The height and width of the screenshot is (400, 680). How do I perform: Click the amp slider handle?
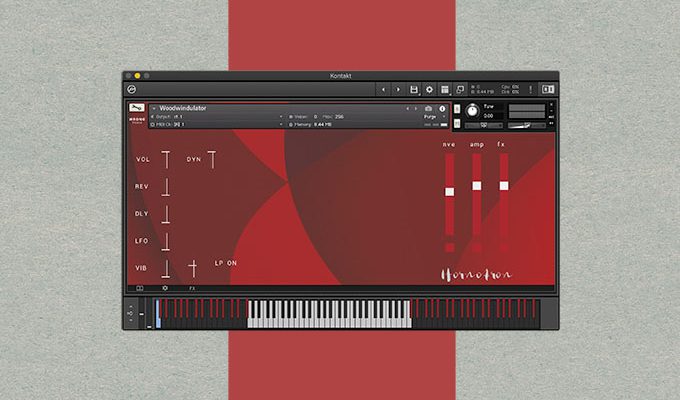click(x=476, y=186)
